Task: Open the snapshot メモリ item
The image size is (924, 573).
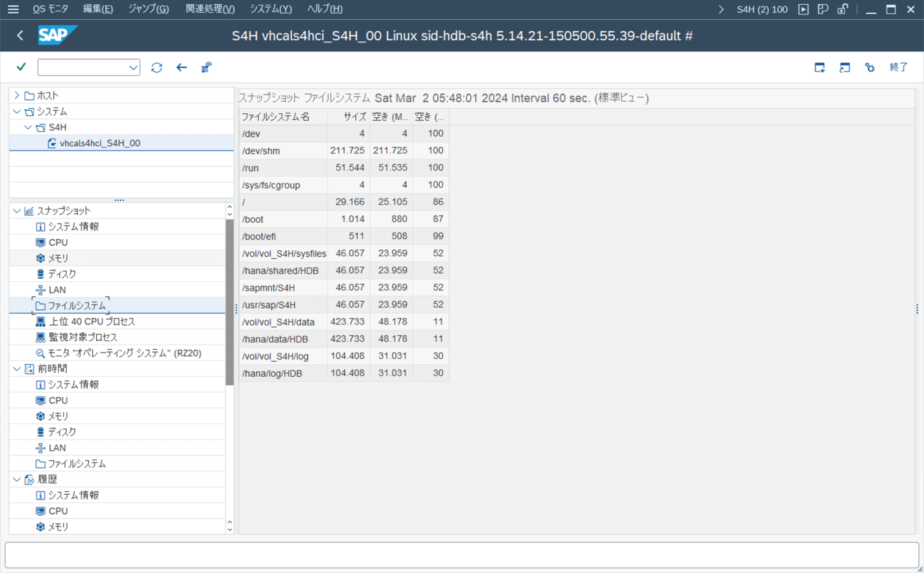Action: [58, 258]
